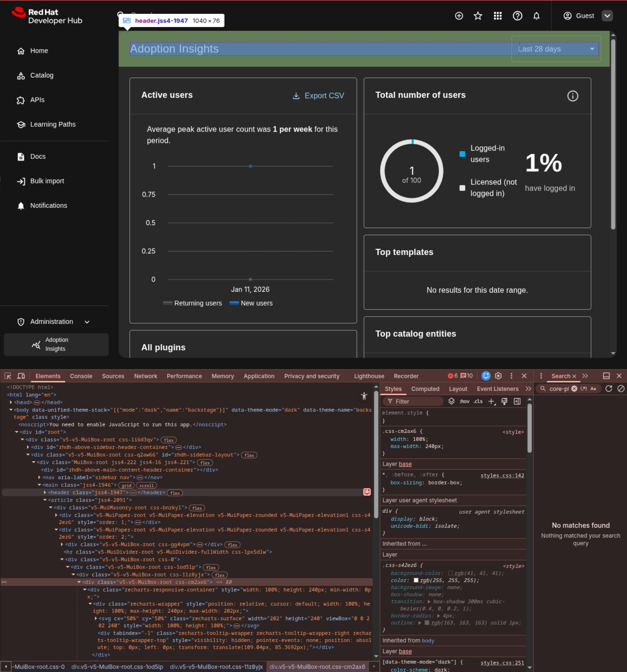Toggle the device toolbar icon in DevTools
This screenshot has width=627, height=672.
21,376
